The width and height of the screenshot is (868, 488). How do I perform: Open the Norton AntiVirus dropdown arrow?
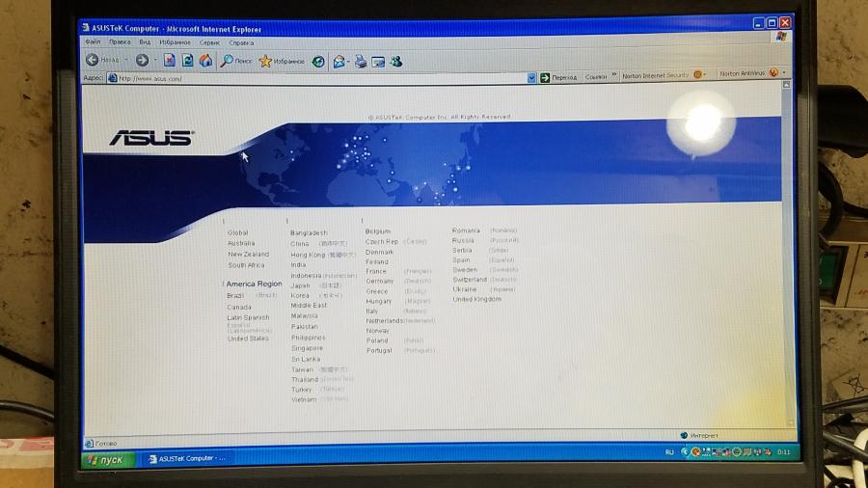coord(784,73)
